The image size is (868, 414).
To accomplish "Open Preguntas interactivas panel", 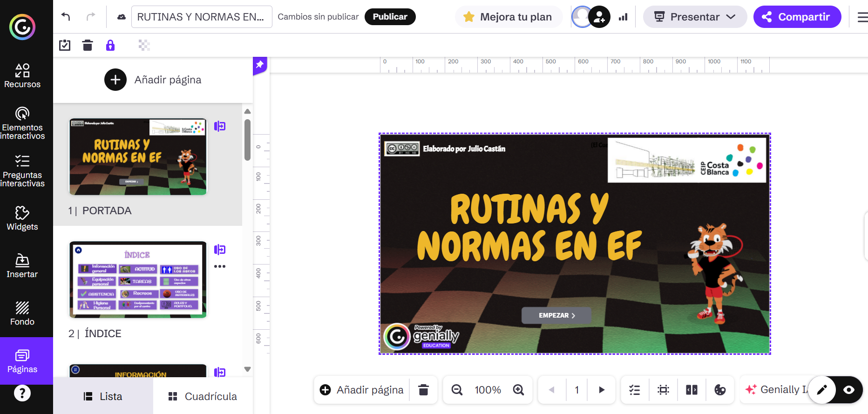I will point(22,170).
